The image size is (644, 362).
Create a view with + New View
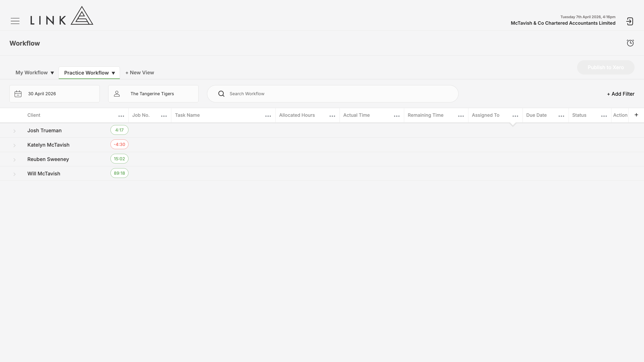[140, 73]
